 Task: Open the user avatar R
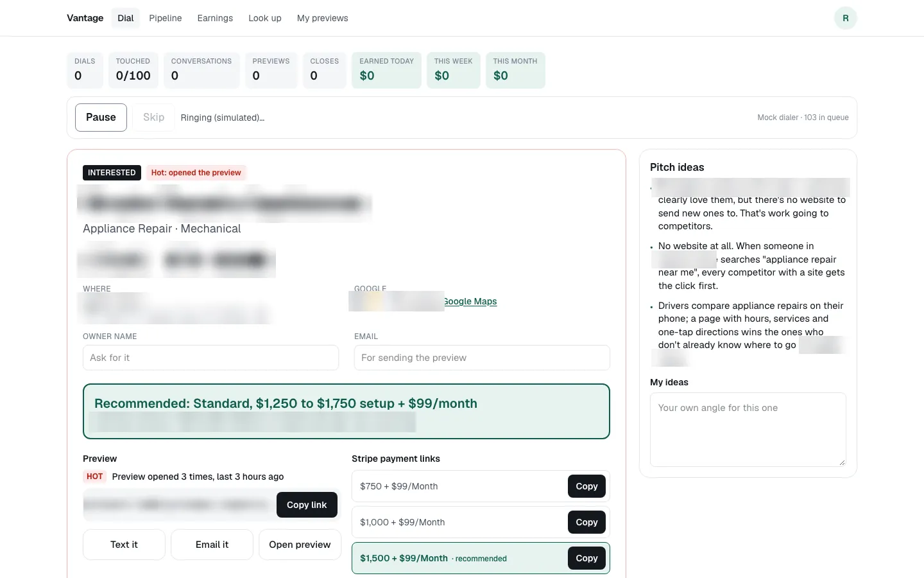tap(845, 18)
